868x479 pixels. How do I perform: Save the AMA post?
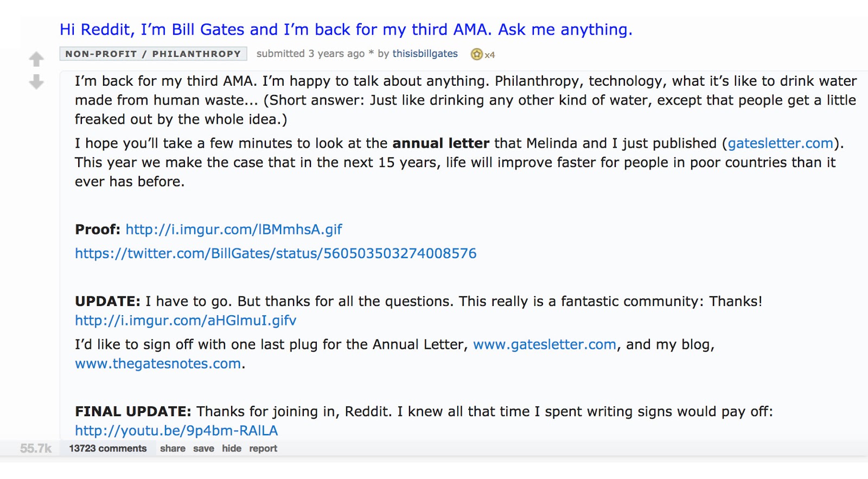pos(203,449)
